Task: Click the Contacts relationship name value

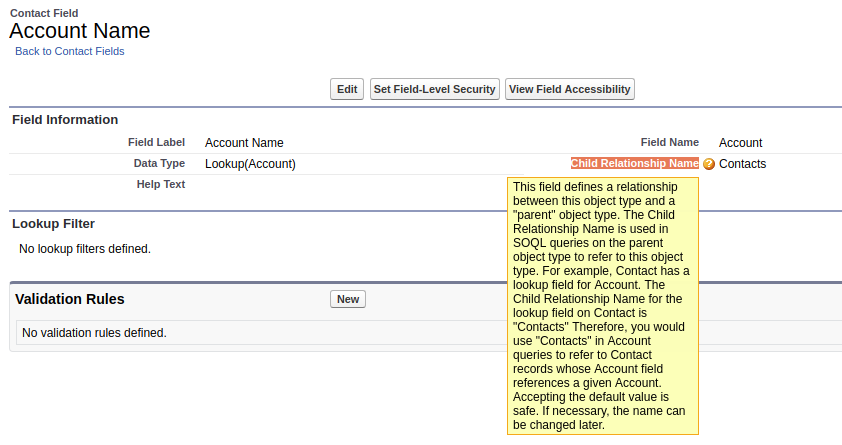Action: [x=742, y=164]
